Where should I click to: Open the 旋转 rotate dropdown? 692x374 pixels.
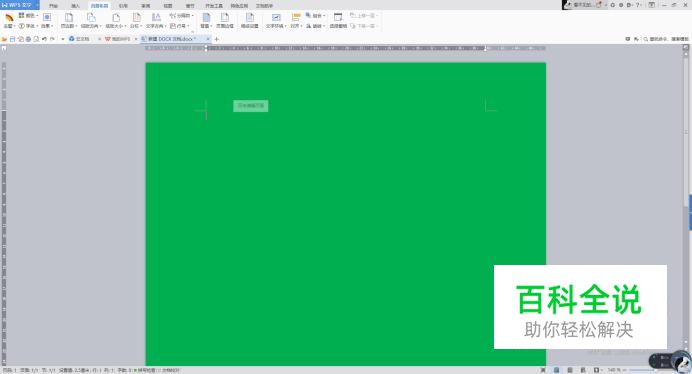(x=315, y=26)
